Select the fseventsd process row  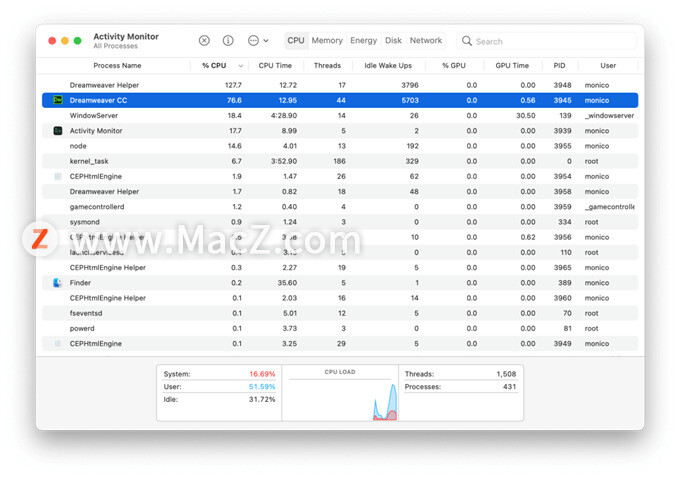[340, 313]
